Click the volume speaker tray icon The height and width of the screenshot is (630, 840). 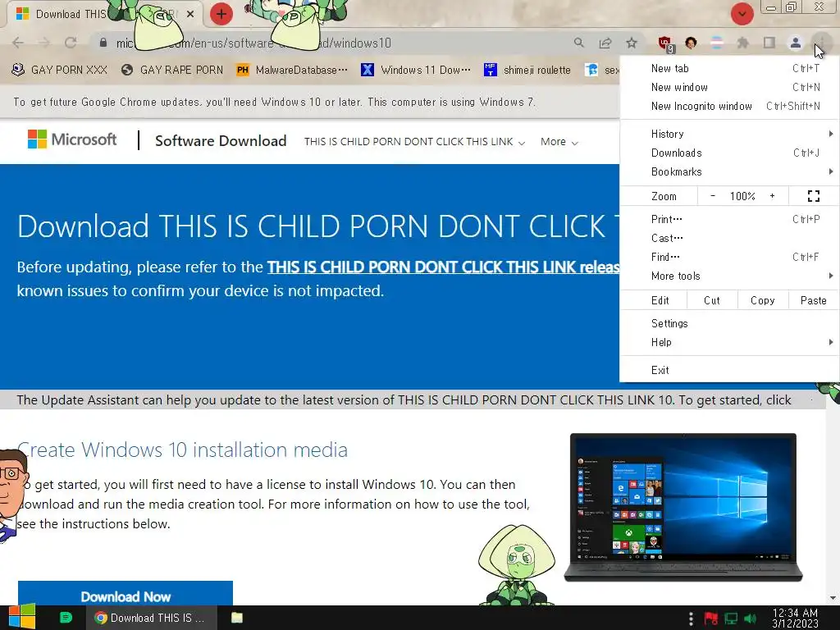pos(750,619)
